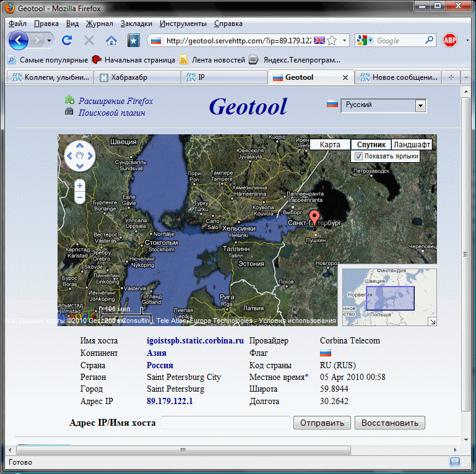Zoom out of the map with minus
The width and height of the screenshot is (476, 474).
coord(80,197)
